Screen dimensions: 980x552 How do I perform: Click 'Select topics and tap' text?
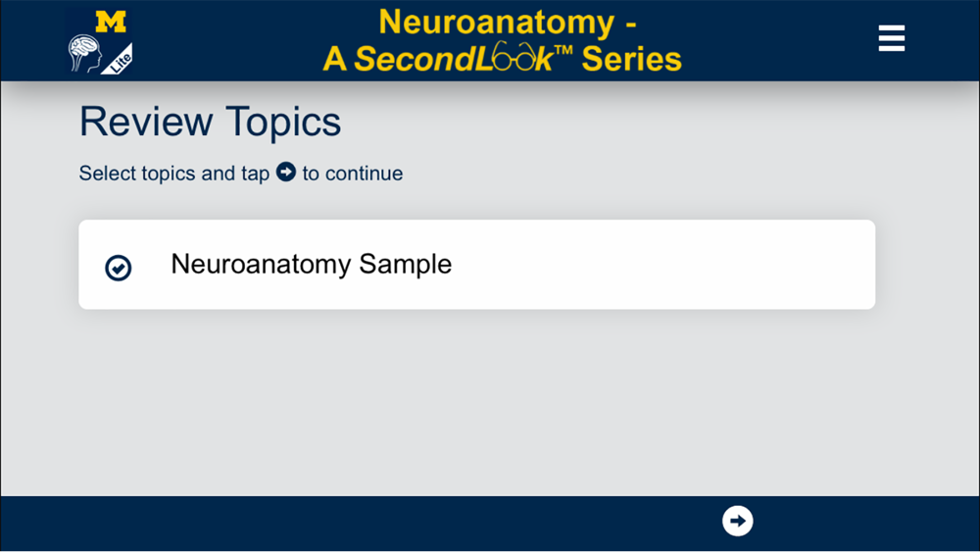174,174
